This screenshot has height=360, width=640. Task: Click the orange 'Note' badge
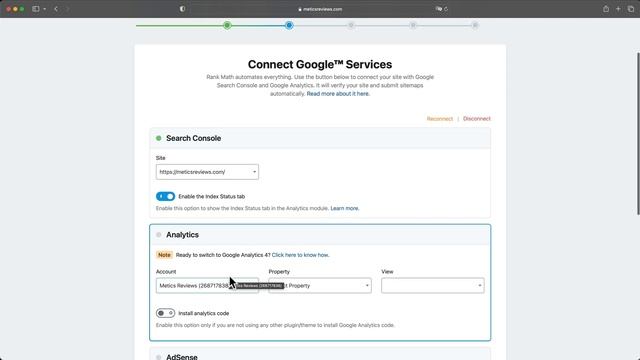(x=164, y=255)
